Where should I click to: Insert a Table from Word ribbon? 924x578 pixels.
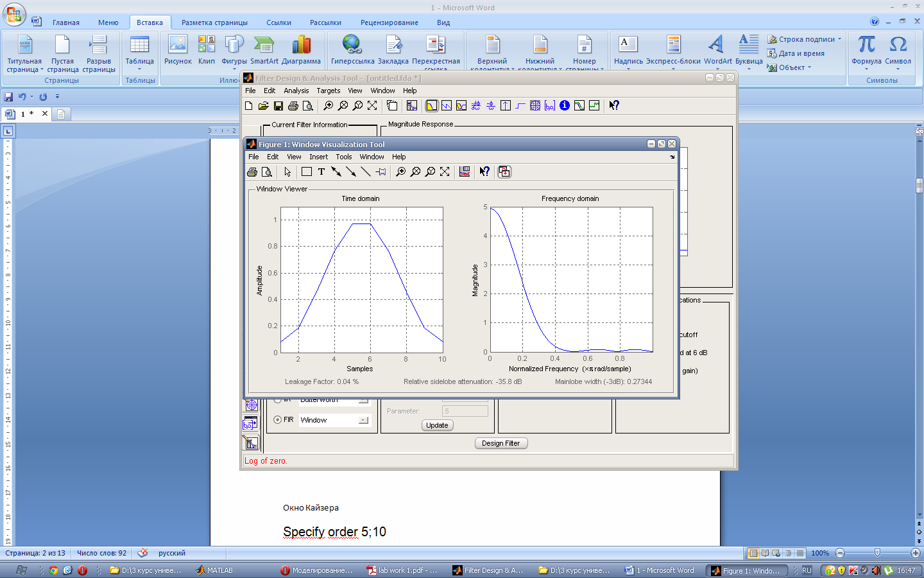pos(139,52)
